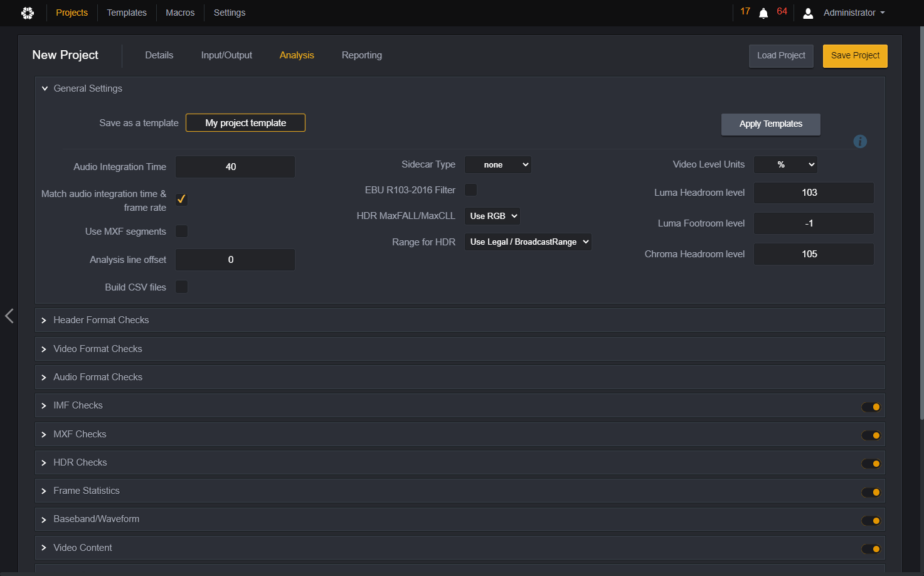
Task: Switch to the Reporting tab
Action: [x=362, y=55]
